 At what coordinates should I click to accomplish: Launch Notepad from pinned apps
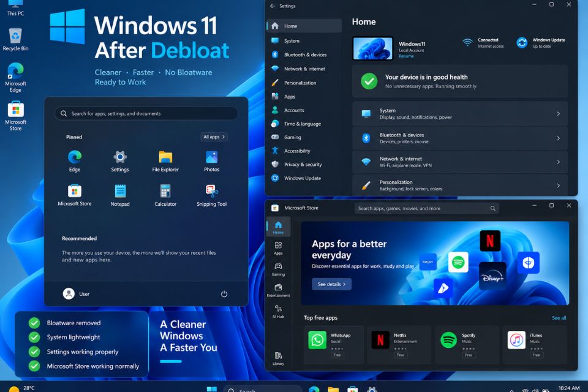(x=120, y=195)
